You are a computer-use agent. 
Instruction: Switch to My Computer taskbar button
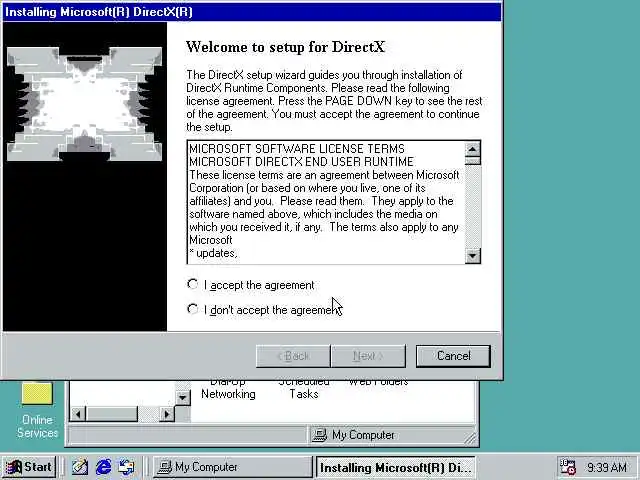tap(232, 467)
